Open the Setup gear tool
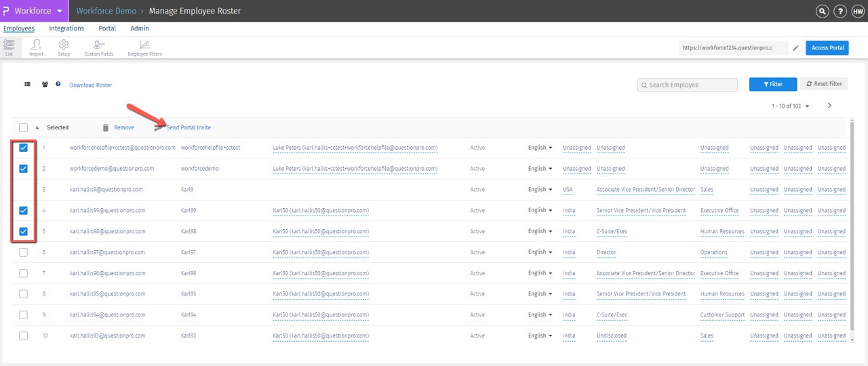Screen dimensions: 868x366 (64, 47)
